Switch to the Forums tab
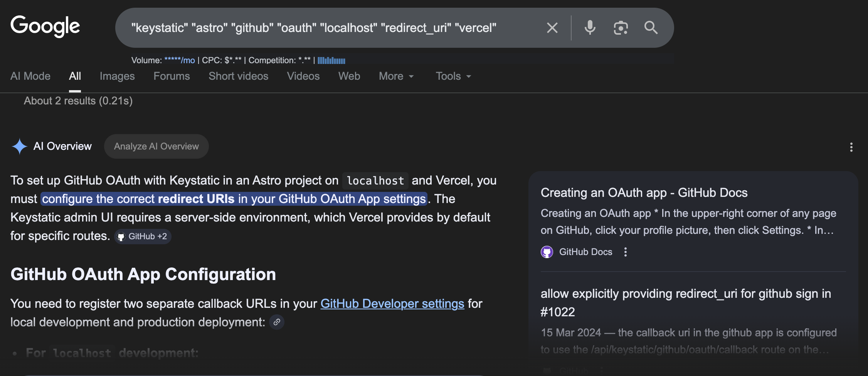Screen dimensions: 868x376 (172, 76)
